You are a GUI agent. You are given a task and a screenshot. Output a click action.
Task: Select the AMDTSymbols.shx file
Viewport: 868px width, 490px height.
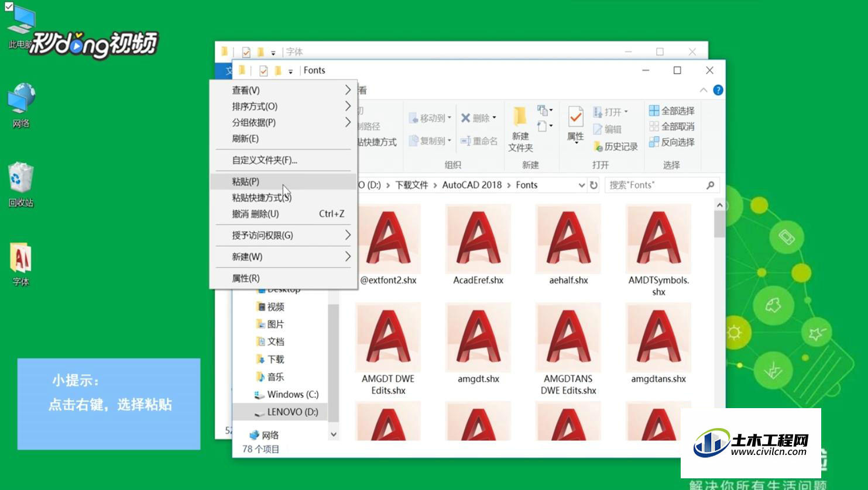tap(658, 250)
